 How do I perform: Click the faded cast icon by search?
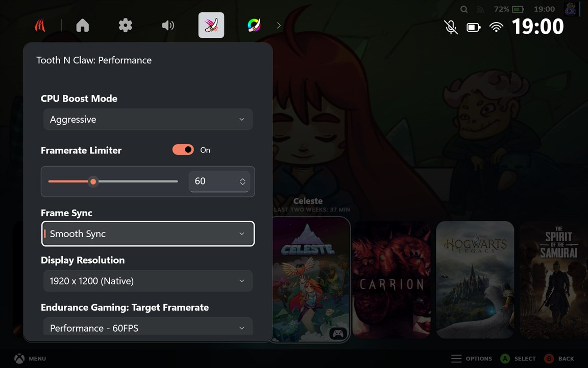[480, 9]
